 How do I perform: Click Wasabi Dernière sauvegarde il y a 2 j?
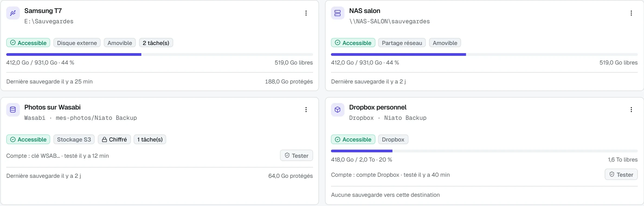[x=44, y=176]
